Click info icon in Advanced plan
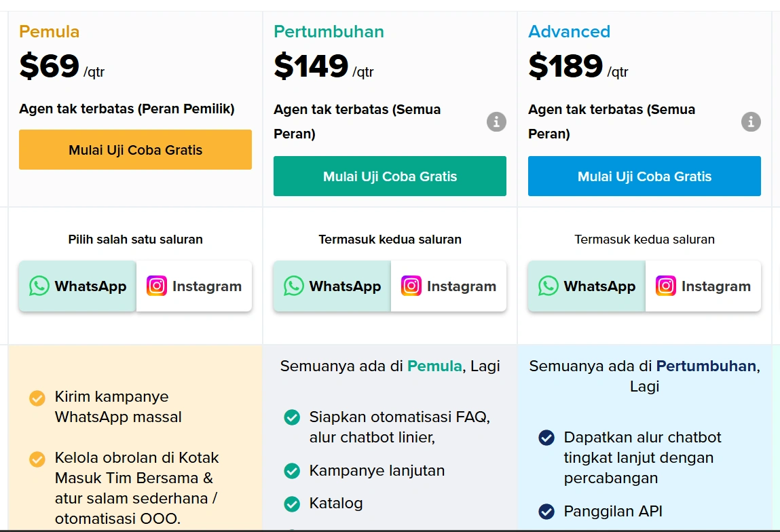Viewport: 780px width, 532px height. pyautogui.click(x=750, y=122)
